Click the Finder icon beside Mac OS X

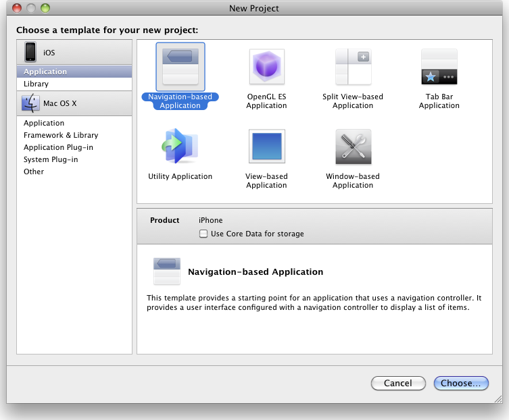[30, 103]
